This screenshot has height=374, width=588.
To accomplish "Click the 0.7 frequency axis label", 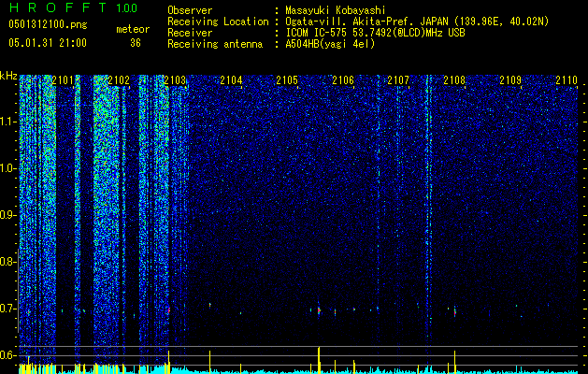I will coord(7,309).
